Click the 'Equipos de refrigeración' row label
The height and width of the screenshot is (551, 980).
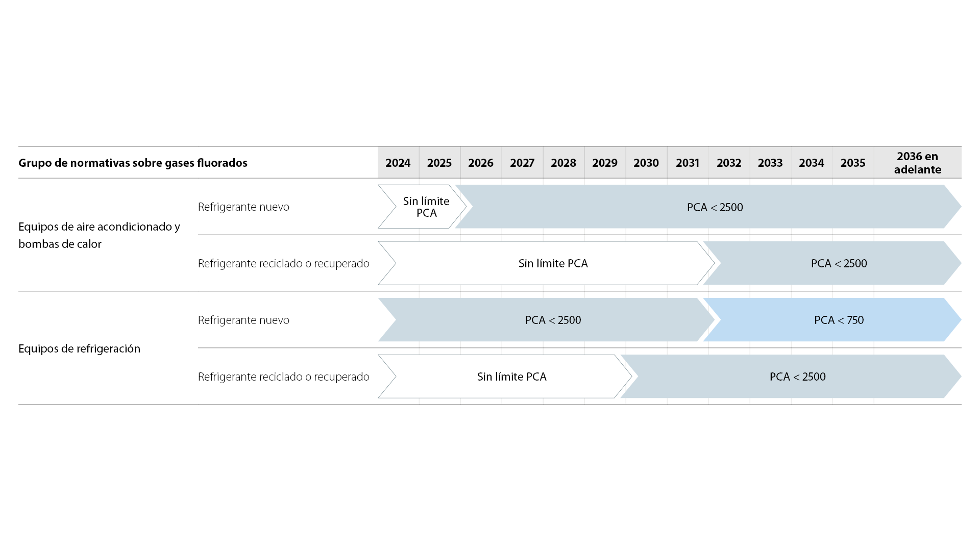coord(79,348)
